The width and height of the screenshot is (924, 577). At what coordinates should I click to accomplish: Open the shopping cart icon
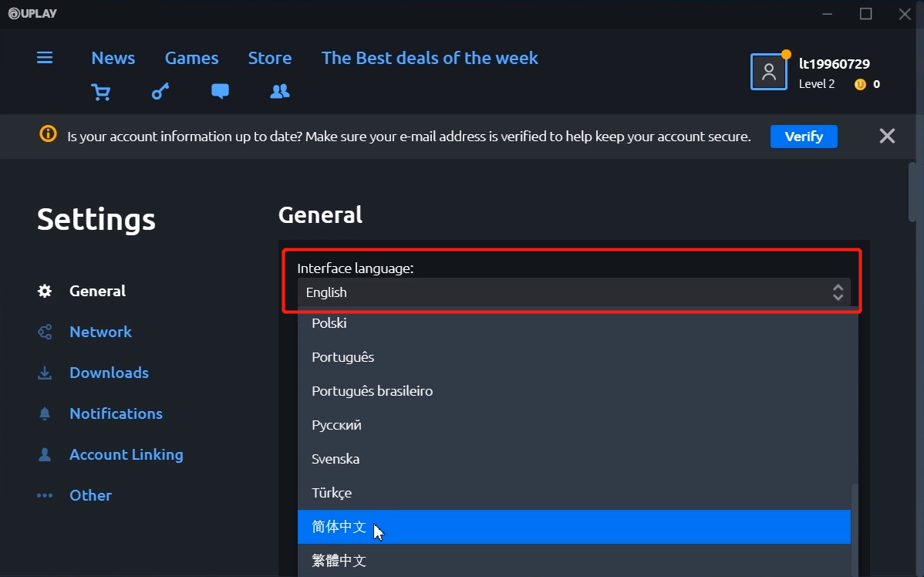(x=101, y=92)
